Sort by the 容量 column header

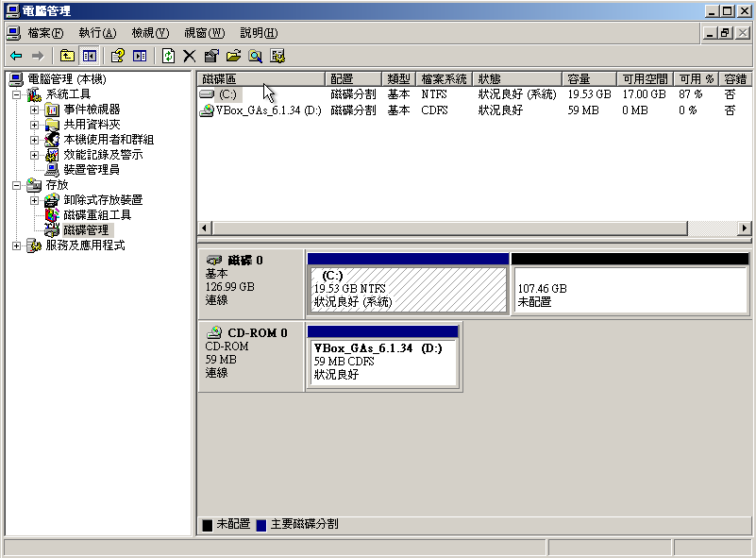pyautogui.click(x=589, y=79)
